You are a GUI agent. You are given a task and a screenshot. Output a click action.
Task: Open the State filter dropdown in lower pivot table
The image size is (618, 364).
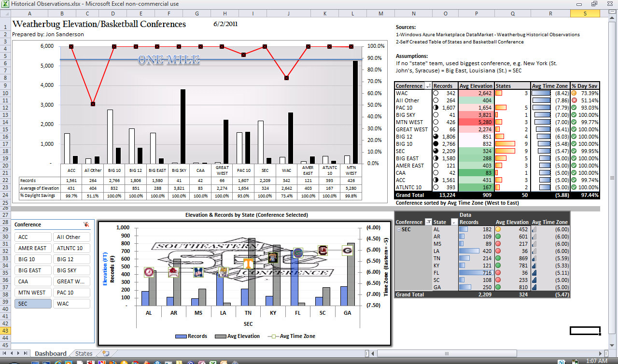click(x=453, y=222)
